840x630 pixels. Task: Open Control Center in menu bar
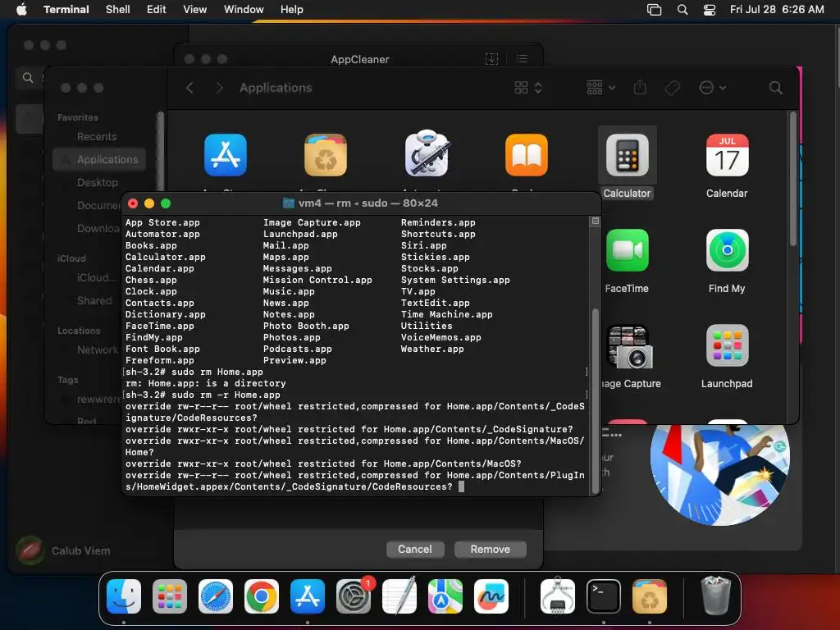coord(710,9)
